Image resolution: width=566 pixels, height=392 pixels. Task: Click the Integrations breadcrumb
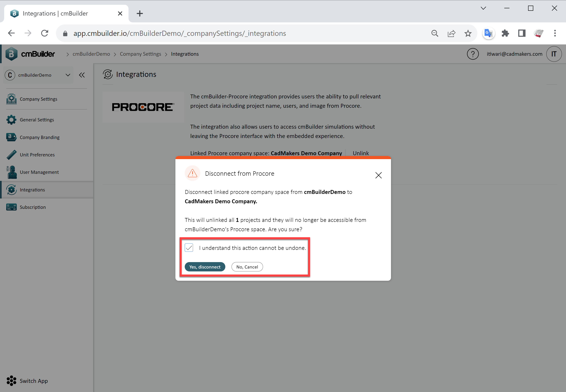point(185,54)
